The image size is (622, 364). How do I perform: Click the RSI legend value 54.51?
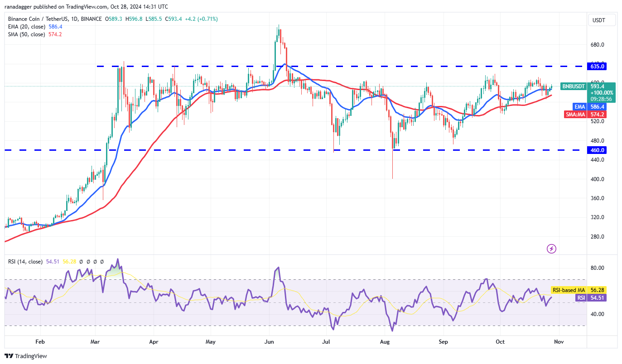tap(53, 262)
